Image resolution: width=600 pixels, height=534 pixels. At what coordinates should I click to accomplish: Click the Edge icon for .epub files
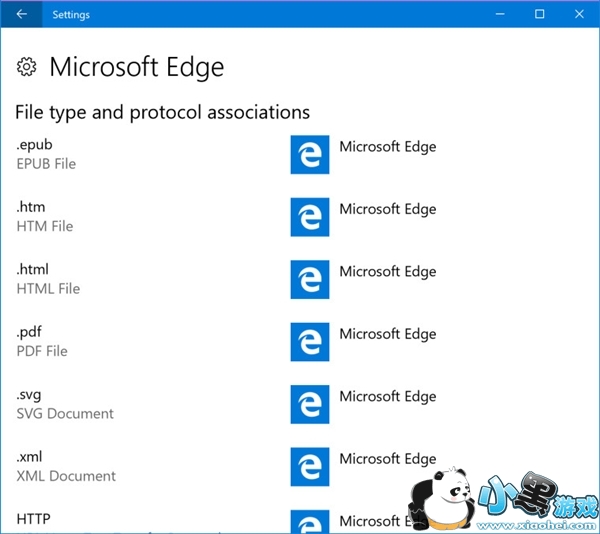tap(310, 155)
